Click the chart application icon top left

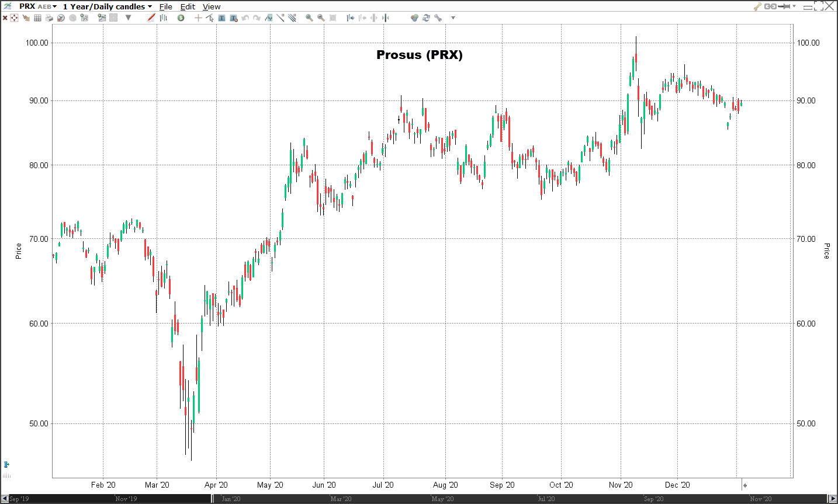tap(7, 6)
